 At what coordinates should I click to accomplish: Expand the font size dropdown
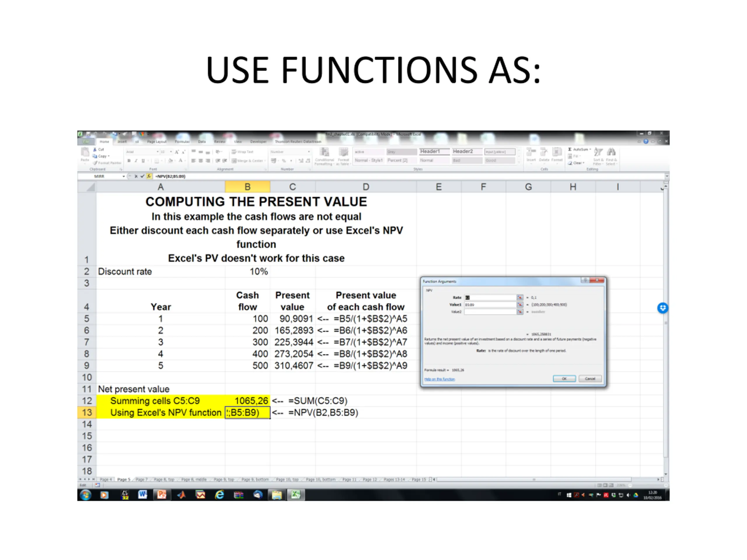pos(170,152)
